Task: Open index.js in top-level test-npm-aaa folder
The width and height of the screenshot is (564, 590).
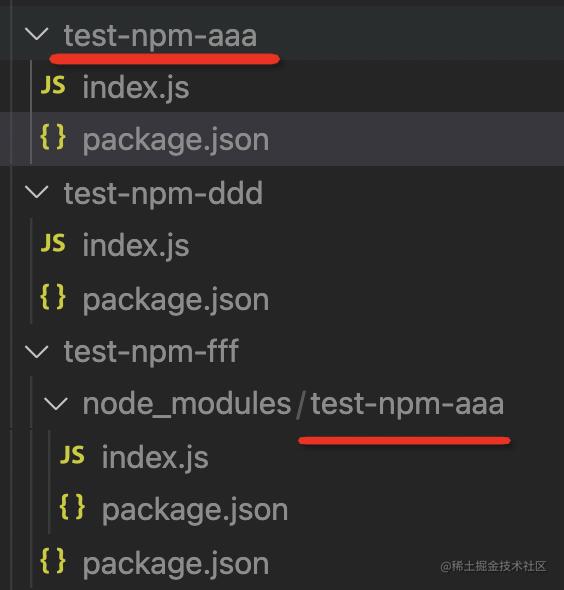Action: 136,87
